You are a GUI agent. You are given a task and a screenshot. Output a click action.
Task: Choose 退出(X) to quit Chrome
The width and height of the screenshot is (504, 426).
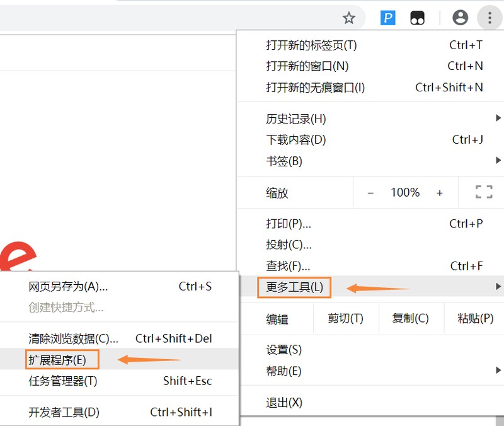pyautogui.click(x=372, y=402)
